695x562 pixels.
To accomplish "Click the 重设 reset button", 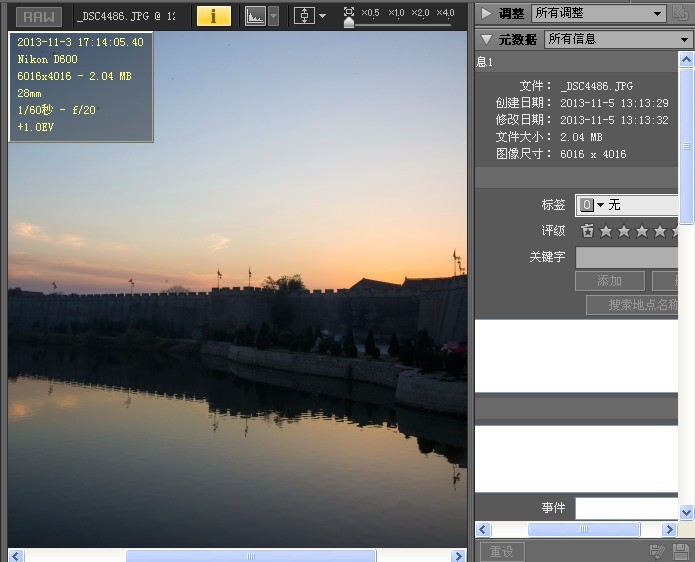I will coord(502,552).
